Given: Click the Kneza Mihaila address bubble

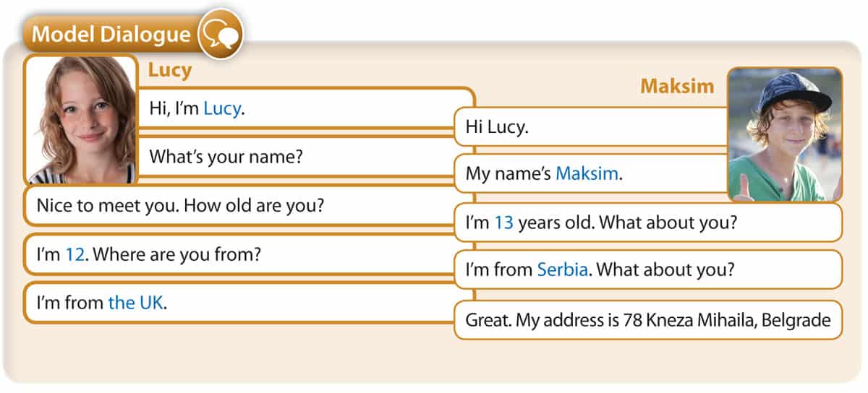Looking at the screenshot, I should tap(648, 319).
